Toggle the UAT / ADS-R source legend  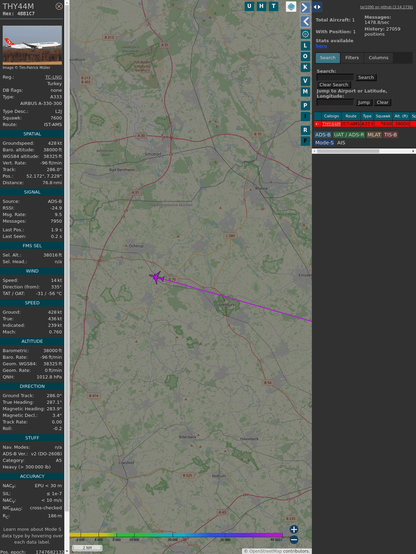tap(349, 135)
